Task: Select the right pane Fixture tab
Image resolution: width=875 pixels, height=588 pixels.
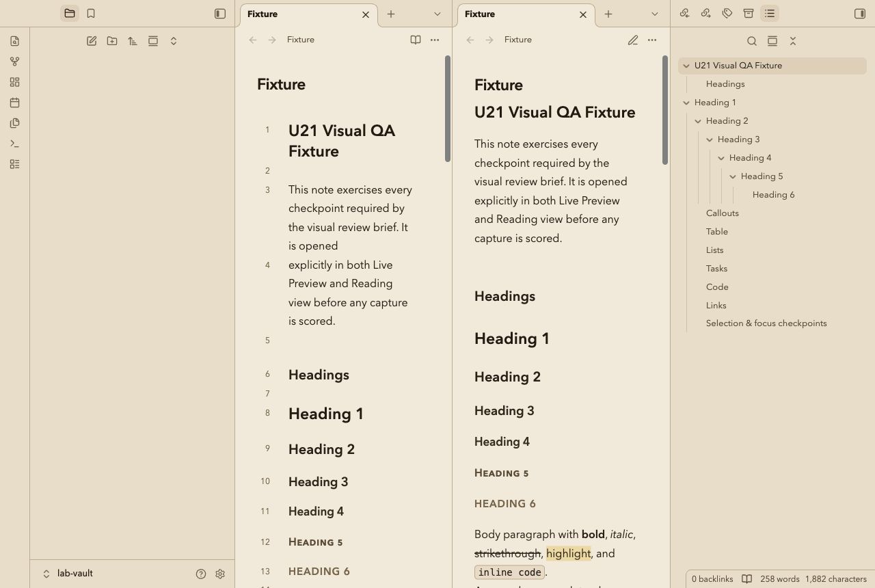Action: [526, 14]
